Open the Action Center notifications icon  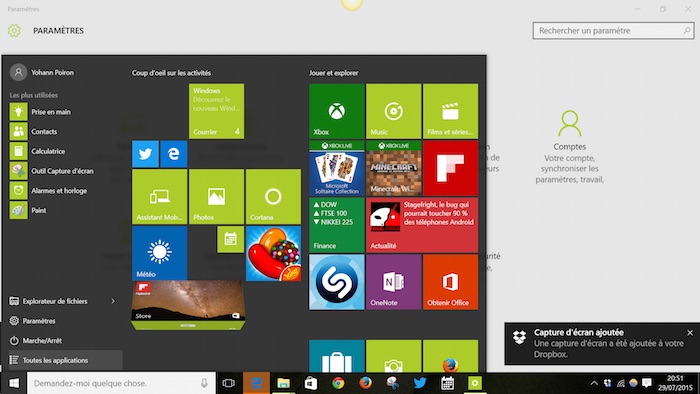(x=646, y=383)
